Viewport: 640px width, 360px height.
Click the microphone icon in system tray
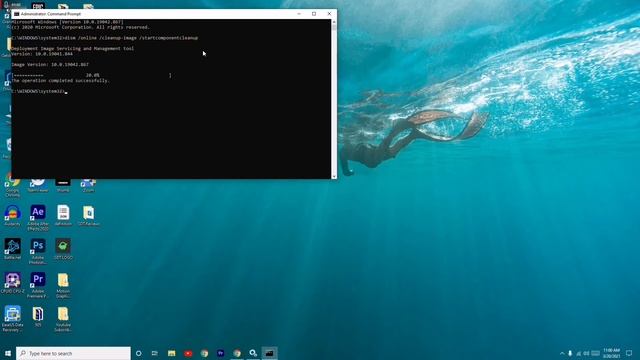[570, 353]
